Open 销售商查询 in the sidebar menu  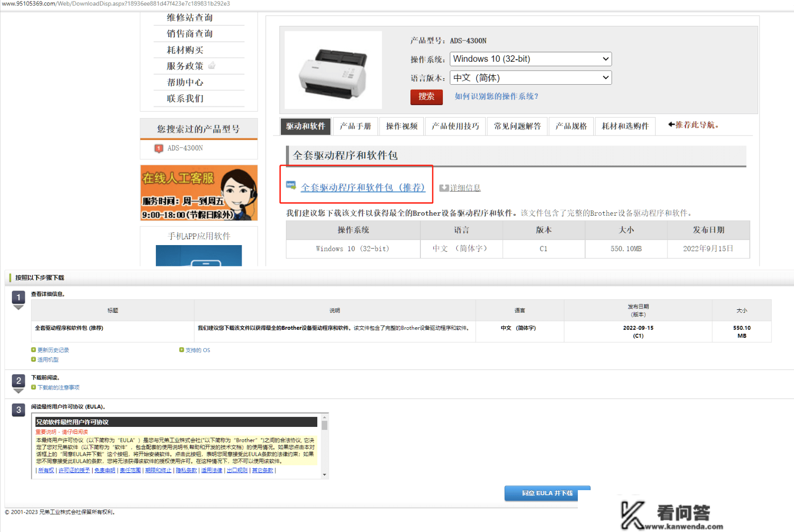190,33
